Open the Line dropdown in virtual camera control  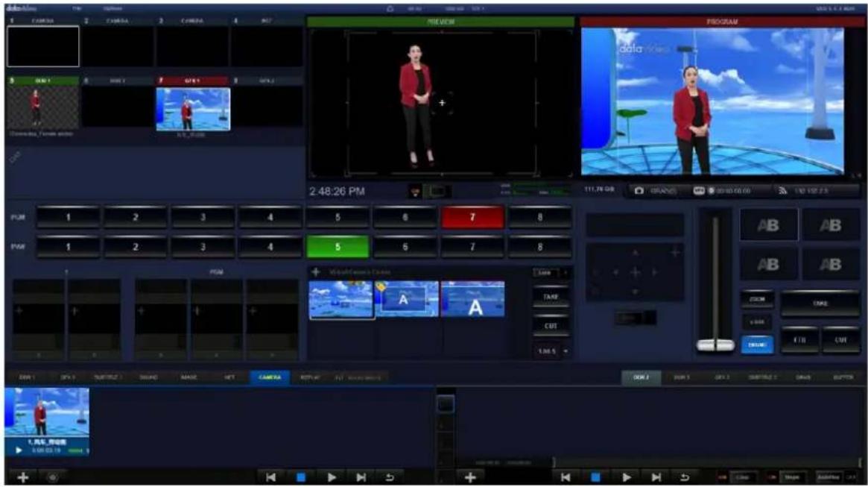click(x=551, y=273)
